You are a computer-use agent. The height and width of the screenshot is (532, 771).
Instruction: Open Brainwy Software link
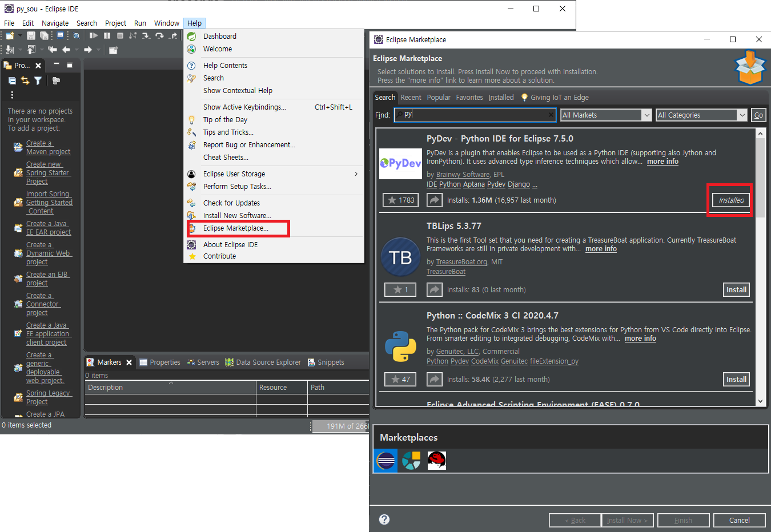pyautogui.click(x=463, y=175)
